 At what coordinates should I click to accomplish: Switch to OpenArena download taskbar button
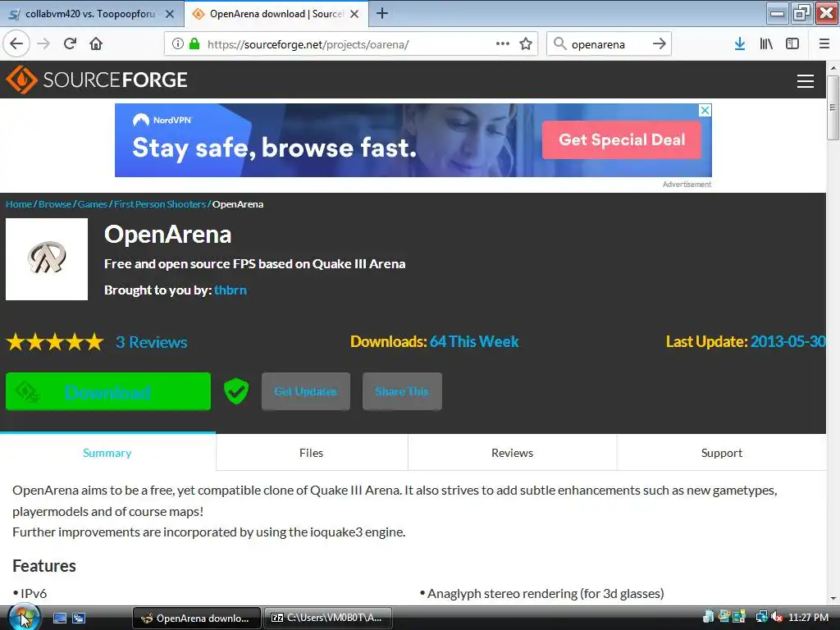click(196, 618)
